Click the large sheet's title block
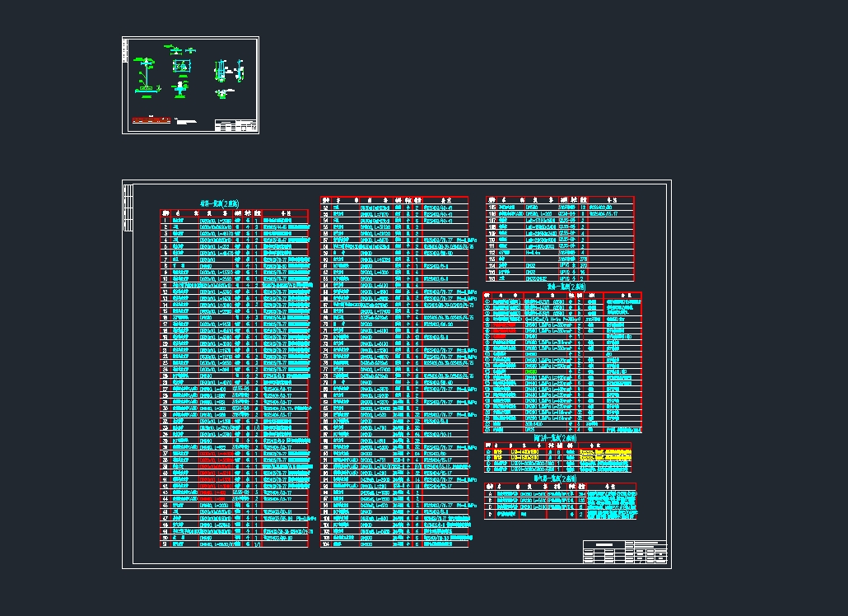This screenshot has height=616, width=848. pyautogui.click(x=625, y=552)
